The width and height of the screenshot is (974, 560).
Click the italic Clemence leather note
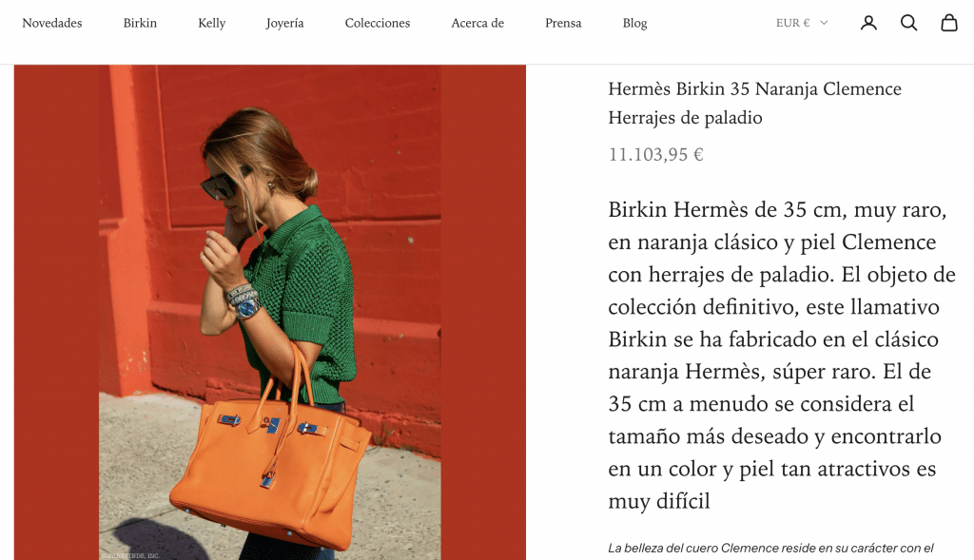click(770, 549)
